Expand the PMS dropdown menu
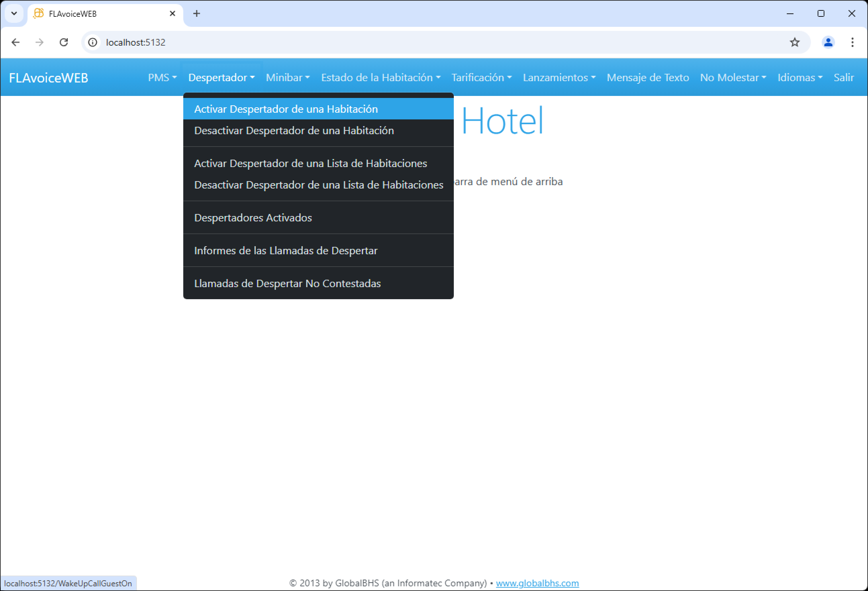 click(x=162, y=77)
